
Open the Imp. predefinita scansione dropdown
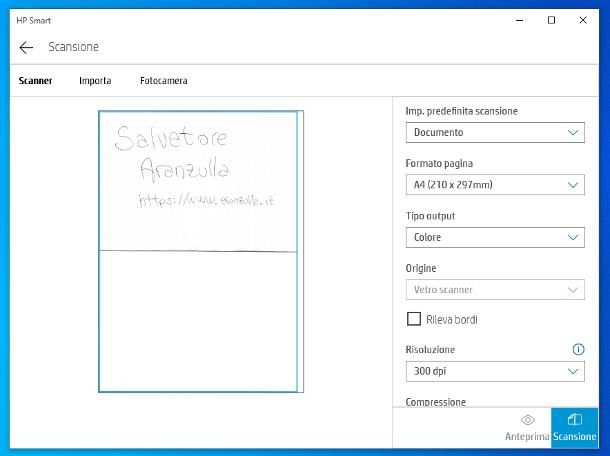pos(495,133)
